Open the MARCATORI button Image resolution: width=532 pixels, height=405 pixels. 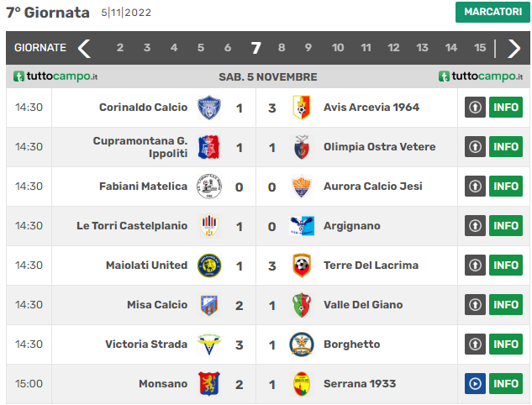pyautogui.click(x=492, y=12)
